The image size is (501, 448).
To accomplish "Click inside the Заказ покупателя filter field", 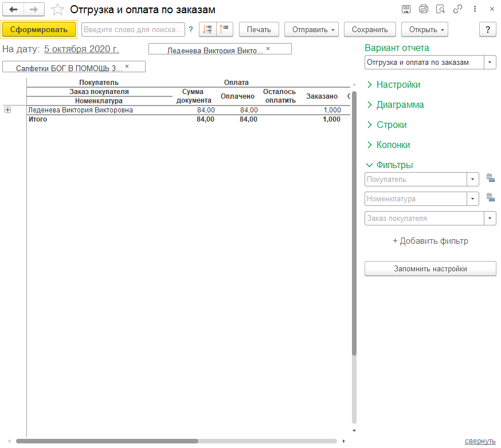I will (424, 219).
